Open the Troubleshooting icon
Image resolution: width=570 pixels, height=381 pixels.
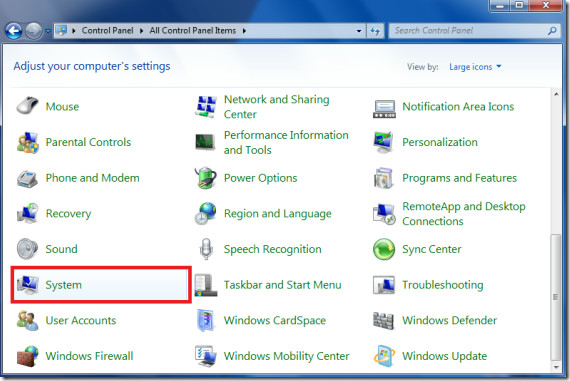pyautogui.click(x=384, y=285)
